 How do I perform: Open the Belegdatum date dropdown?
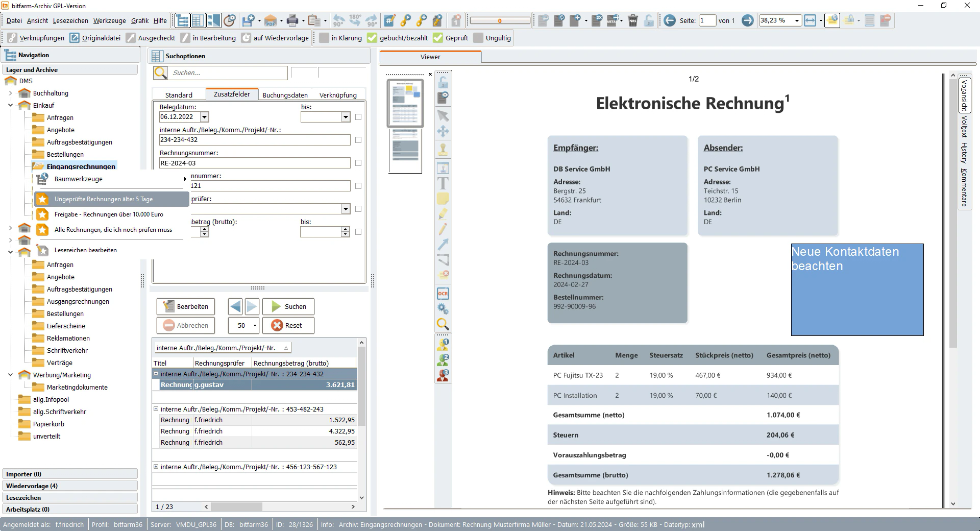pyautogui.click(x=204, y=117)
